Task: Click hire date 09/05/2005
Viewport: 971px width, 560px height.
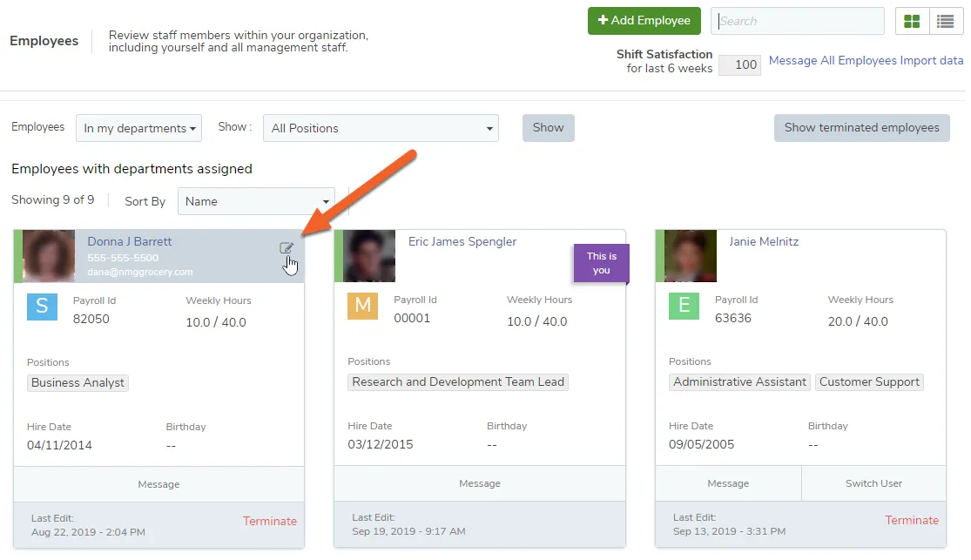Action: tap(702, 445)
